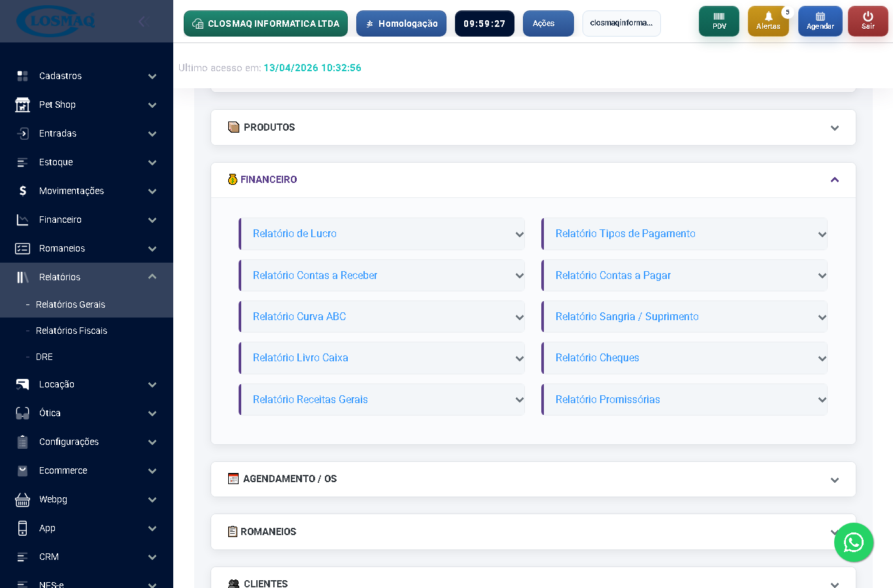Select the Cadastros grid icon
The width and height of the screenshot is (893, 588).
(x=22, y=76)
